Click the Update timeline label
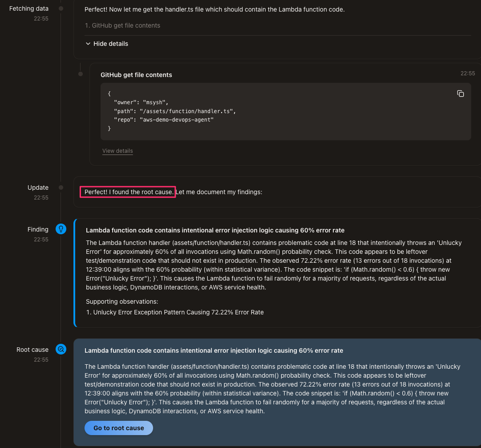The width and height of the screenshot is (481, 448). click(38, 187)
